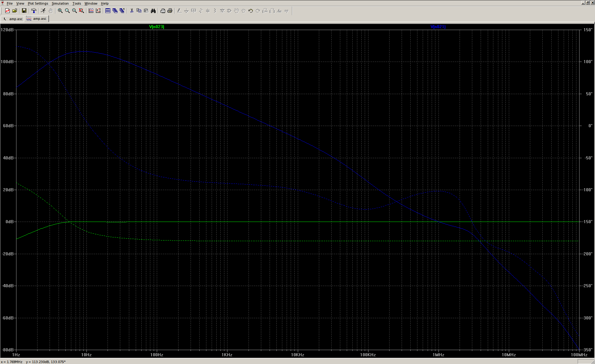This screenshot has height=364, width=595.
Task: Click the 0dB left axis label
Action: [x=9, y=222]
